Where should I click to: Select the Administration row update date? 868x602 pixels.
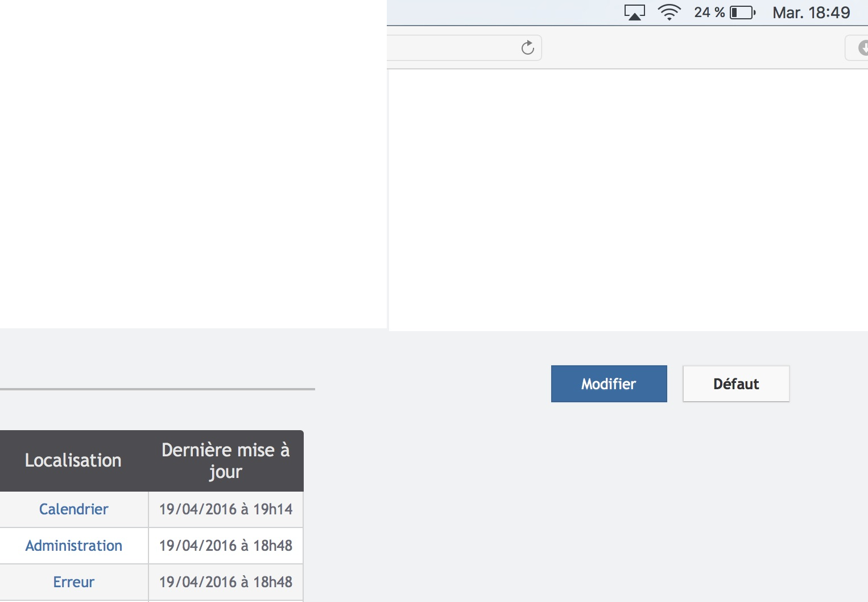pos(225,546)
